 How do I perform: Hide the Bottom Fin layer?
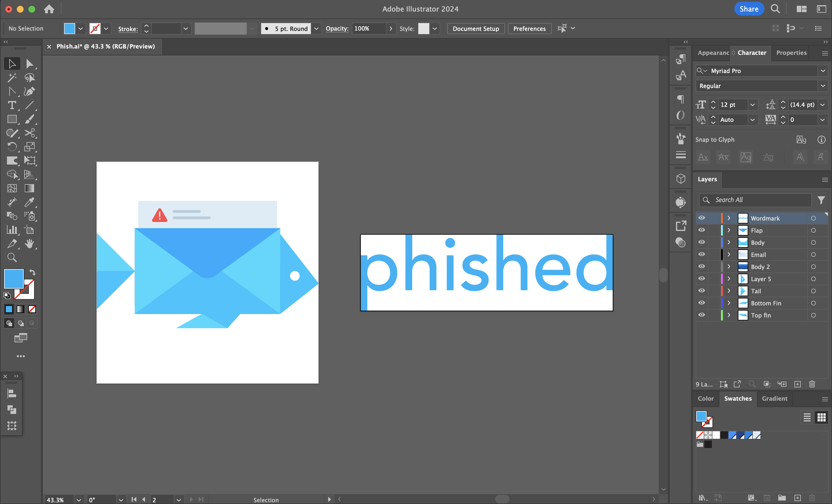coord(702,303)
